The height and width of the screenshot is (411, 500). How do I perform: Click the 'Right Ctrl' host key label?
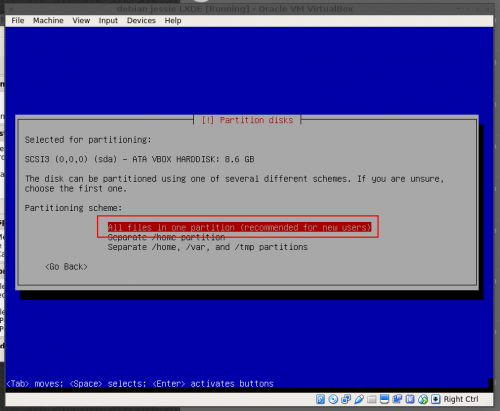(x=461, y=399)
